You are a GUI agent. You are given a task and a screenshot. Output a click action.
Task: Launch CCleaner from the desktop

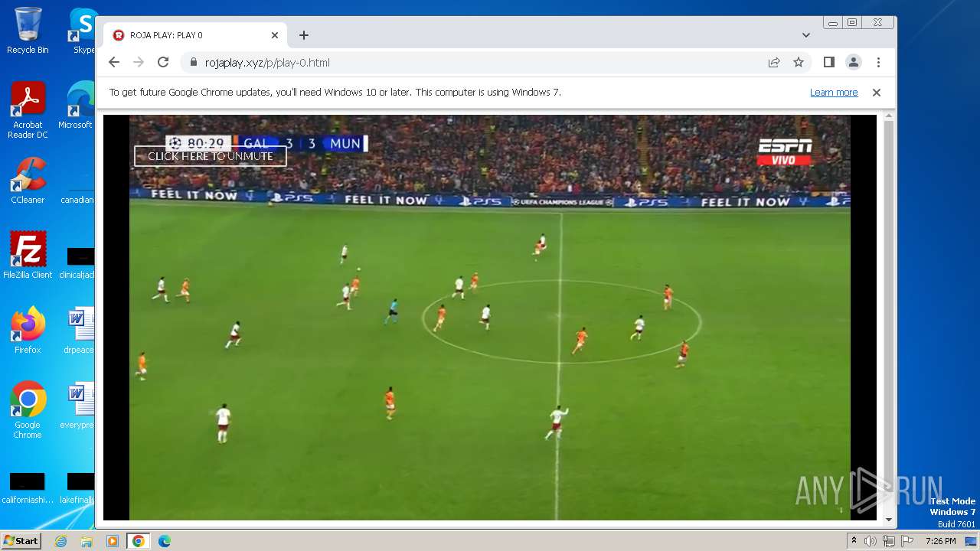28,181
